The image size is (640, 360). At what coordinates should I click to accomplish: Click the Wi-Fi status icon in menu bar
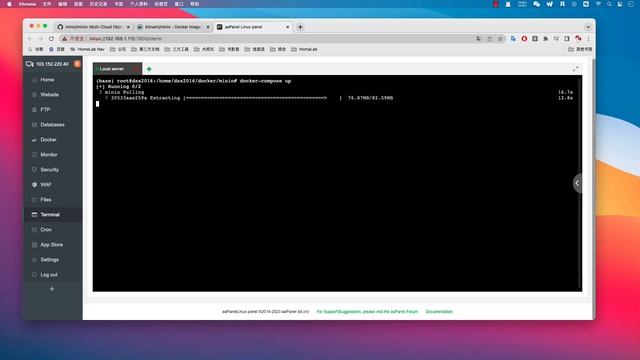click(598, 4)
